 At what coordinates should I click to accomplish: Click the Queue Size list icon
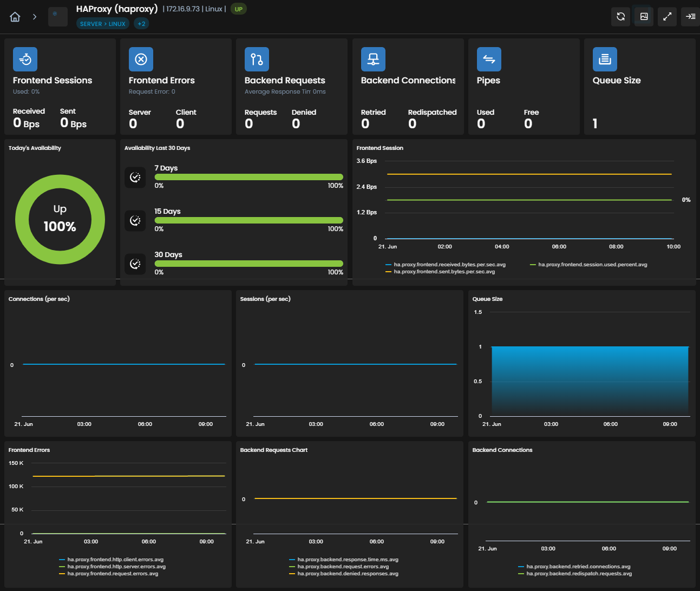point(605,59)
